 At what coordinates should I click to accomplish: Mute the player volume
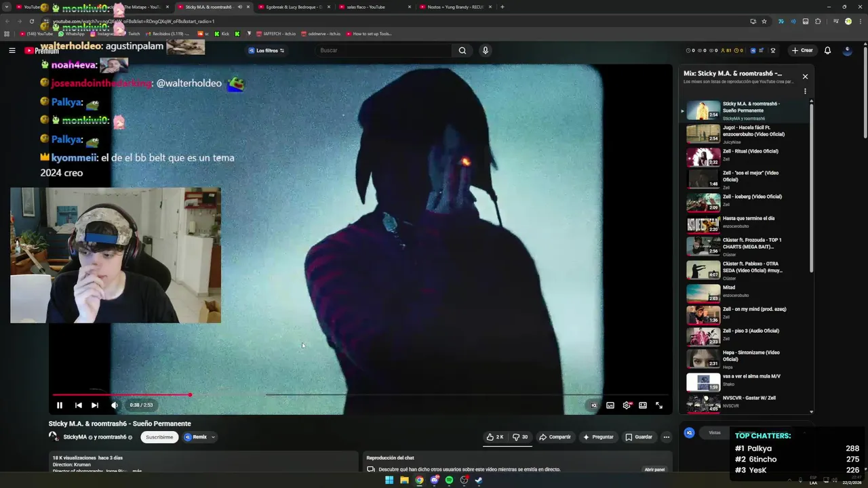click(114, 405)
